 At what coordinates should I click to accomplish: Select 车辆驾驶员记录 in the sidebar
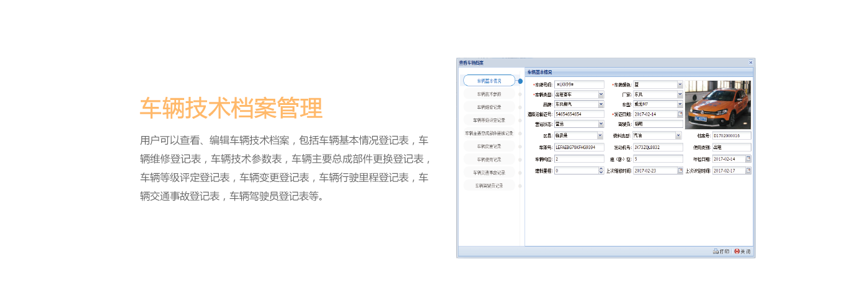[489, 185]
